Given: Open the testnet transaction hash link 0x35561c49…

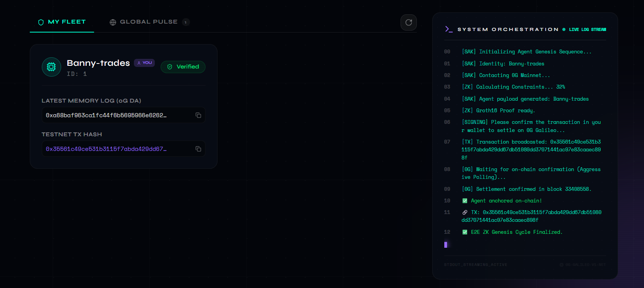Looking at the screenshot, I should 106,149.
